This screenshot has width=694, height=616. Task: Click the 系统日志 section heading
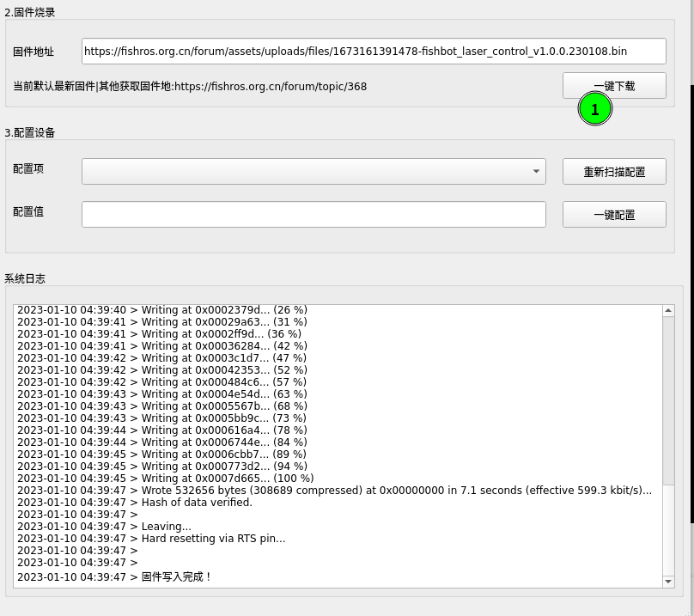click(x=25, y=278)
